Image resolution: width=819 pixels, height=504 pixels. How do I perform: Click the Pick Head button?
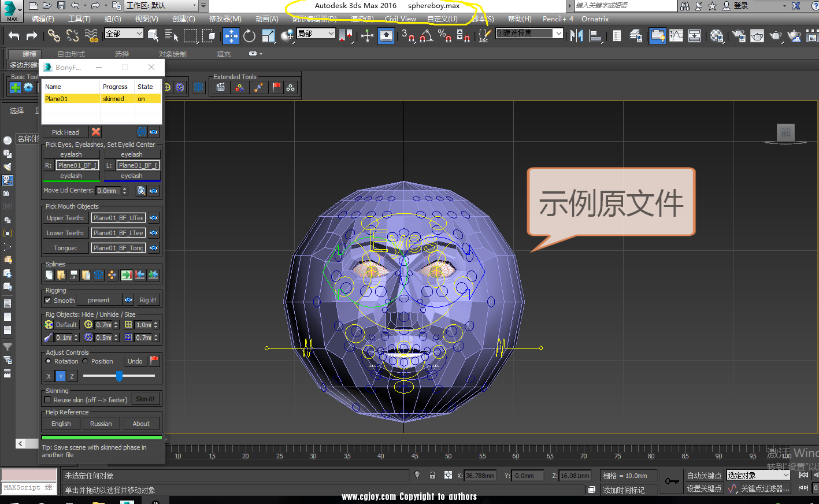[x=65, y=132]
